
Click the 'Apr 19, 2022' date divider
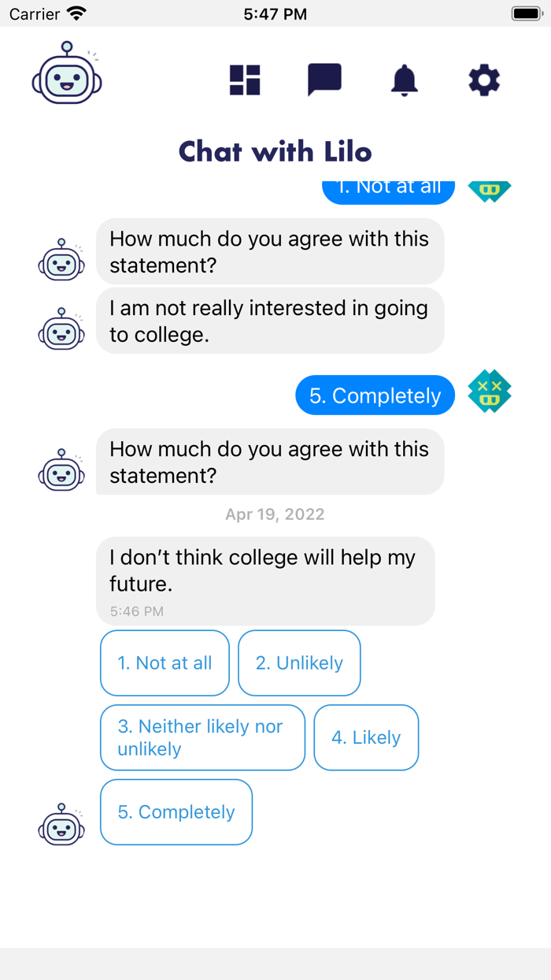[x=275, y=514]
